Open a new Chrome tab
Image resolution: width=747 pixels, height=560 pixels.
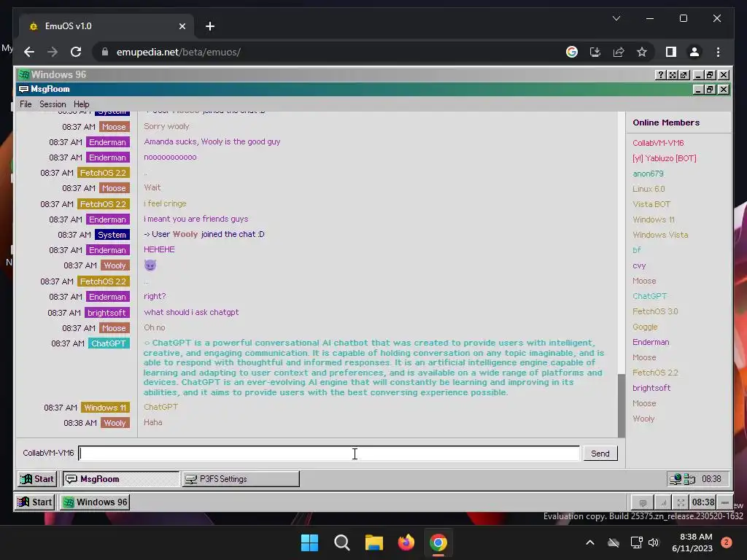coord(210,26)
